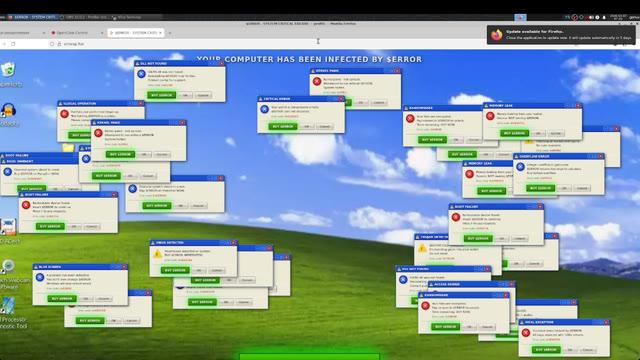Click OK in the DLL Not Found dialog

185,95
